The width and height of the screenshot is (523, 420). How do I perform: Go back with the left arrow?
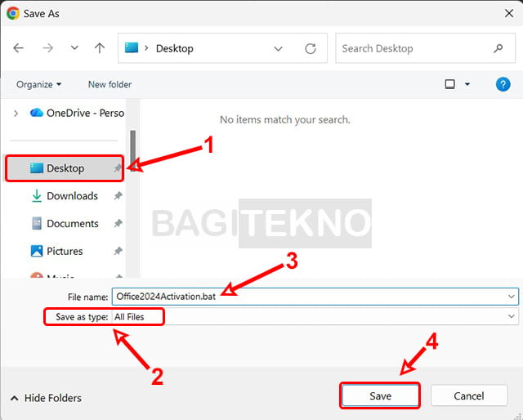coord(18,48)
